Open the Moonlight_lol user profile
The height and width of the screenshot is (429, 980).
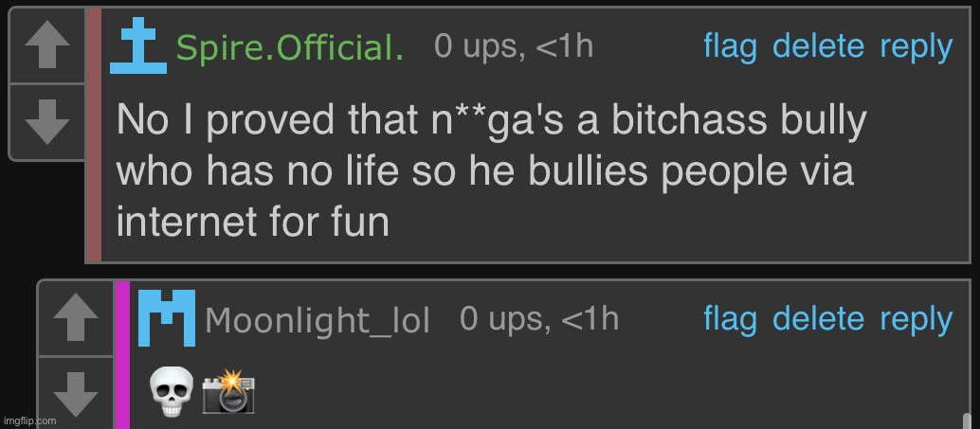click(x=318, y=320)
